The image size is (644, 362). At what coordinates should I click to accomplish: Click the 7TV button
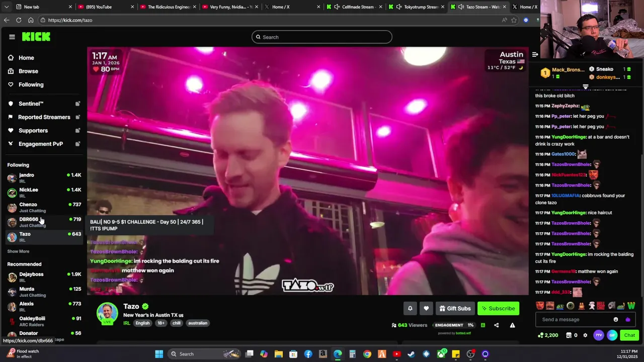[x=599, y=335]
